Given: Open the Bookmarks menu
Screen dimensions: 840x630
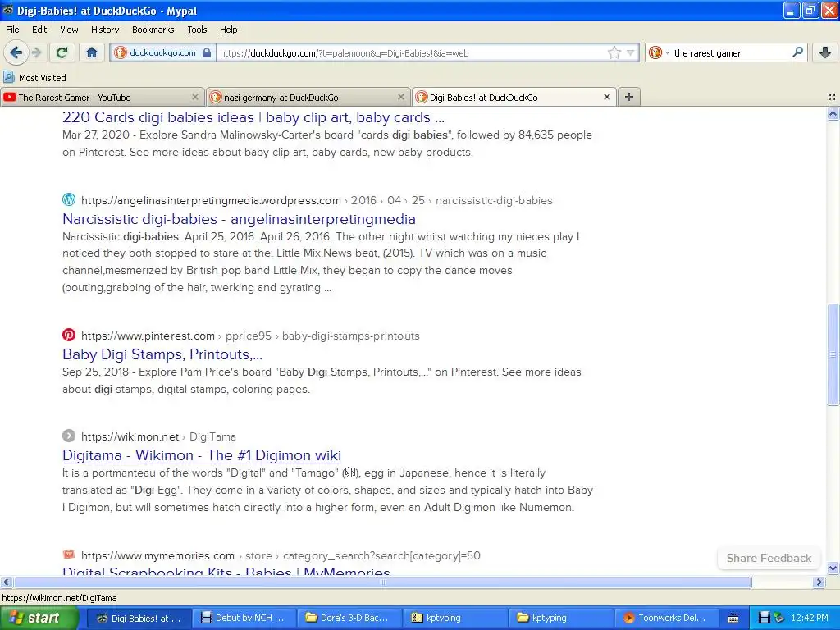Looking at the screenshot, I should pos(153,30).
